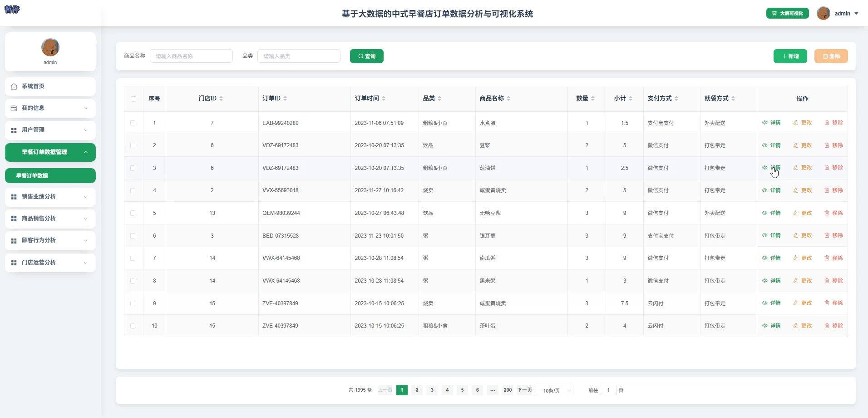Click the grid icon beside 商品销售分析

pyautogui.click(x=14, y=219)
